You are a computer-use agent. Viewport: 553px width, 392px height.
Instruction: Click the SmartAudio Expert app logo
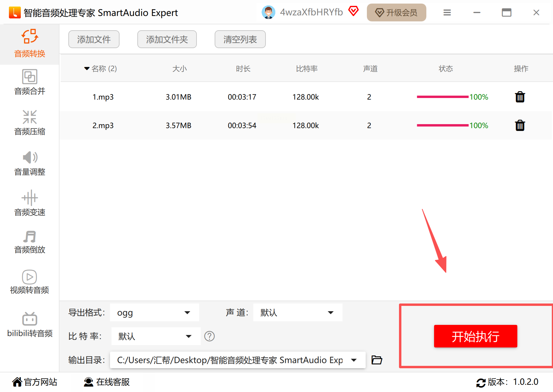coord(15,12)
